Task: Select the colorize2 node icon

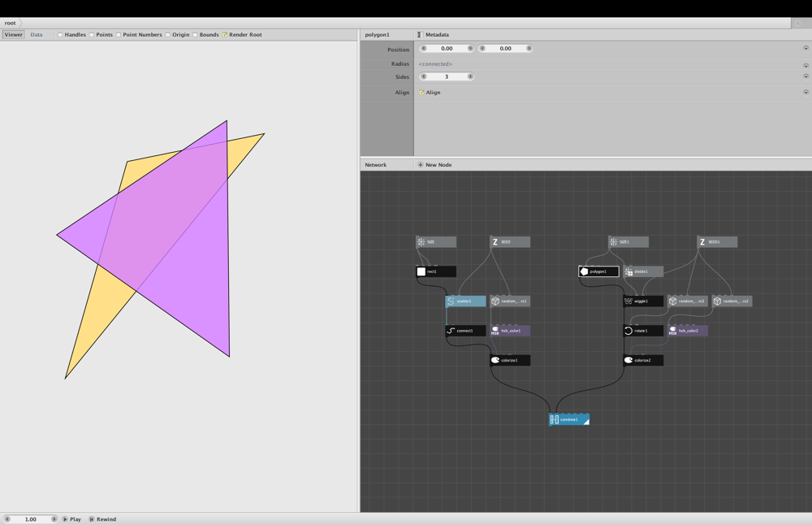Action: [628, 360]
